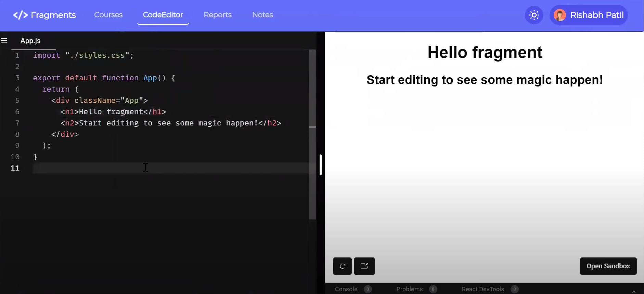Click the Fragments code-bracket logo icon
The width and height of the screenshot is (644, 294).
click(x=20, y=15)
